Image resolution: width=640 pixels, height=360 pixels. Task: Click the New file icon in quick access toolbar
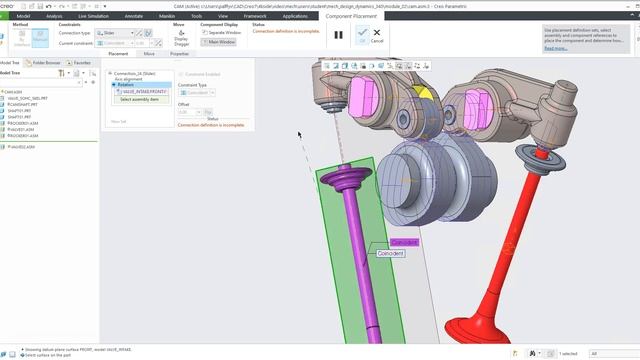click(23, 7)
